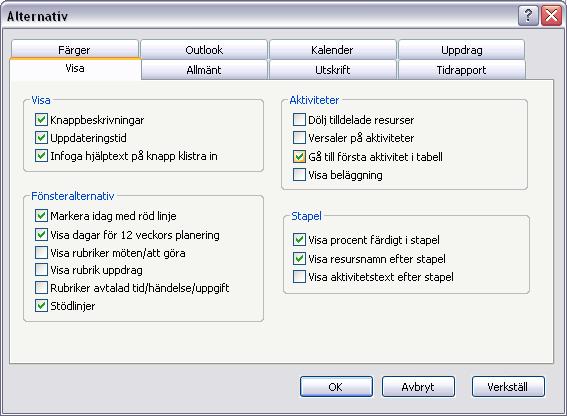This screenshot has width=567, height=416.
Task: Uncheck Knappbeskrivningar checkbox
Action: [x=41, y=119]
